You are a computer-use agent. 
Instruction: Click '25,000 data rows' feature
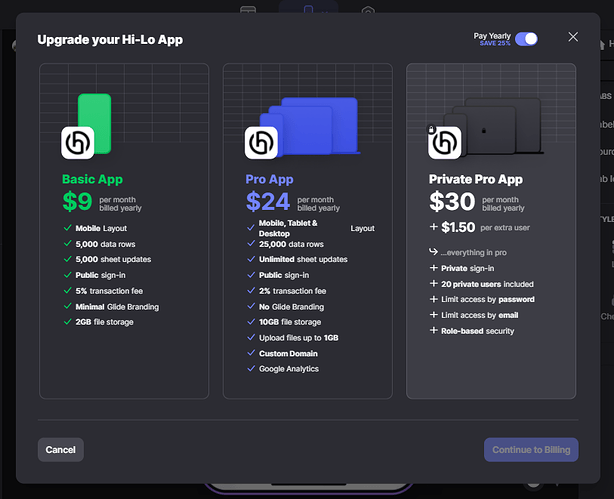pyautogui.click(x=291, y=244)
